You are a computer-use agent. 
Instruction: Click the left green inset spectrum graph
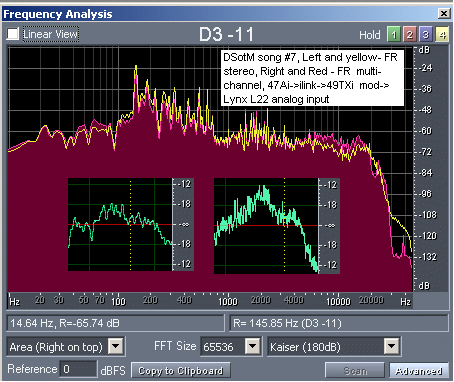point(131,224)
